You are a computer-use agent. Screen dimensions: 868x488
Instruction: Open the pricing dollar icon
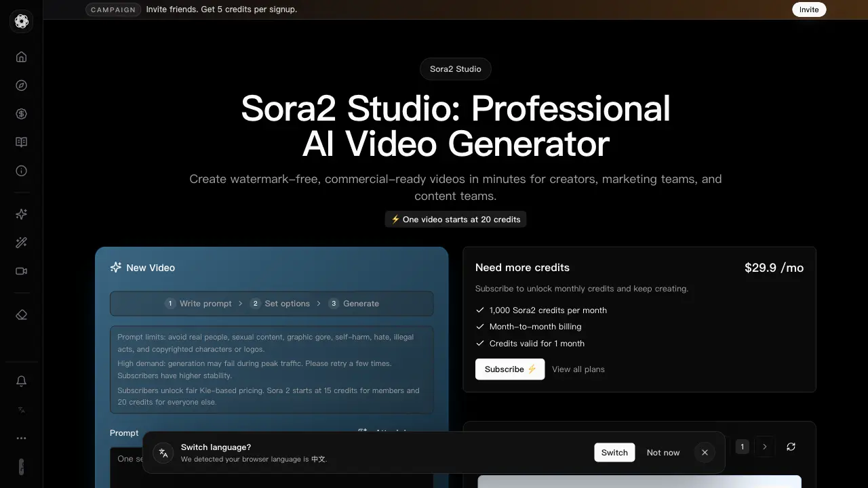[x=22, y=114]
